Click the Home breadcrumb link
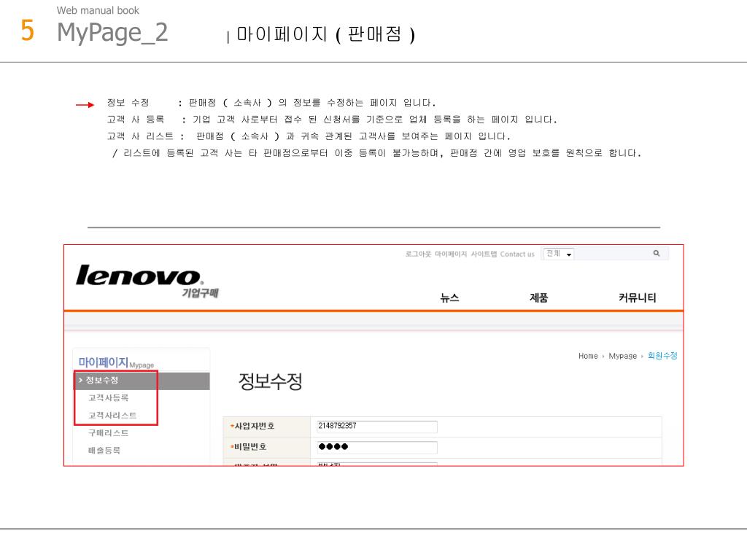The width and height of the screenshot is (747, 560). click(588, 356)
